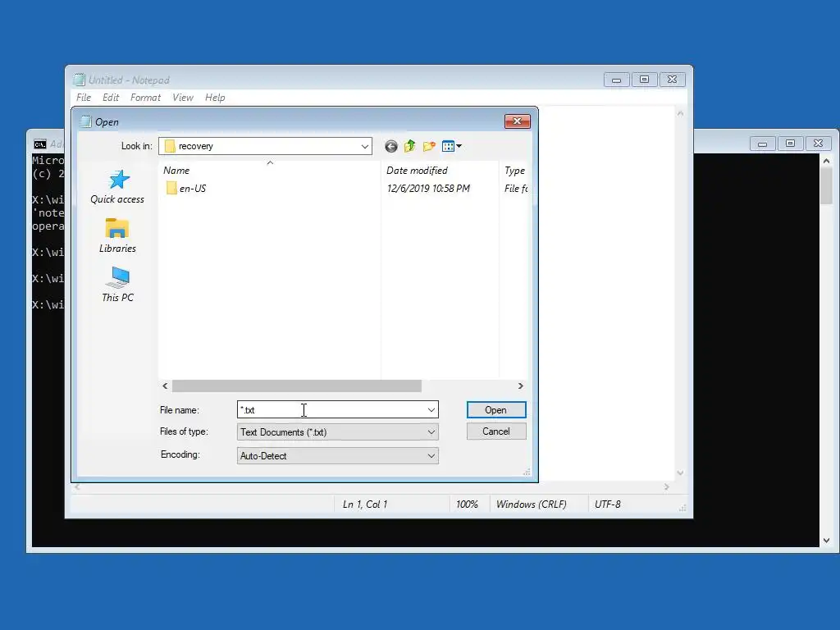Screen dimensions: 840x630
Task: Open the View Menu icon in the dialog toolbar
Action: [x=452, y=146]
